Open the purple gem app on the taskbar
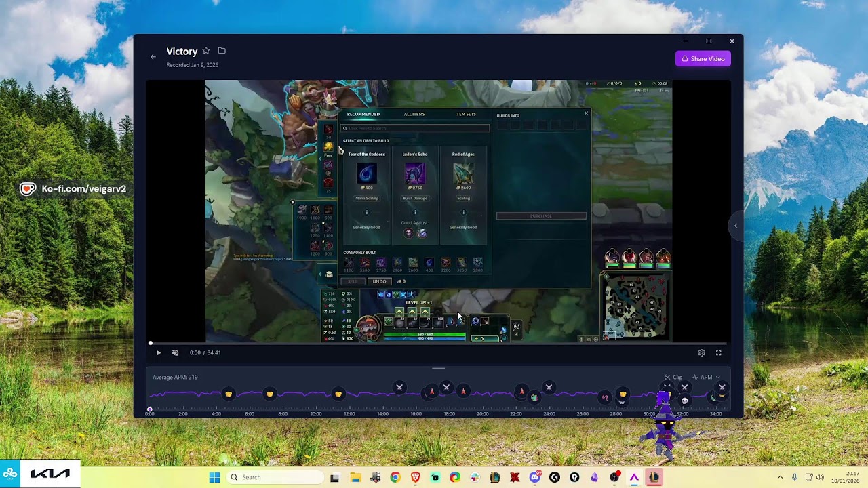This screenshot has height=488, width=868. (x=595, y=477)
